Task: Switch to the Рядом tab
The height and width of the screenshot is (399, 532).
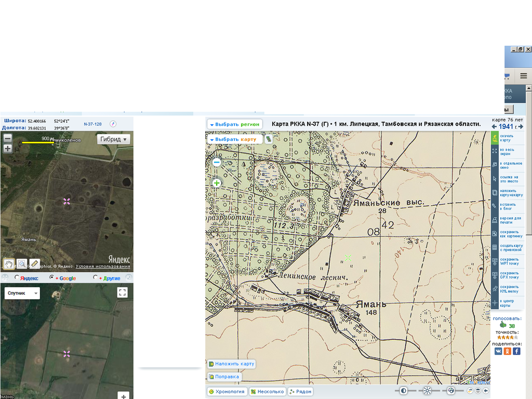Action: (x=301, y=392)
